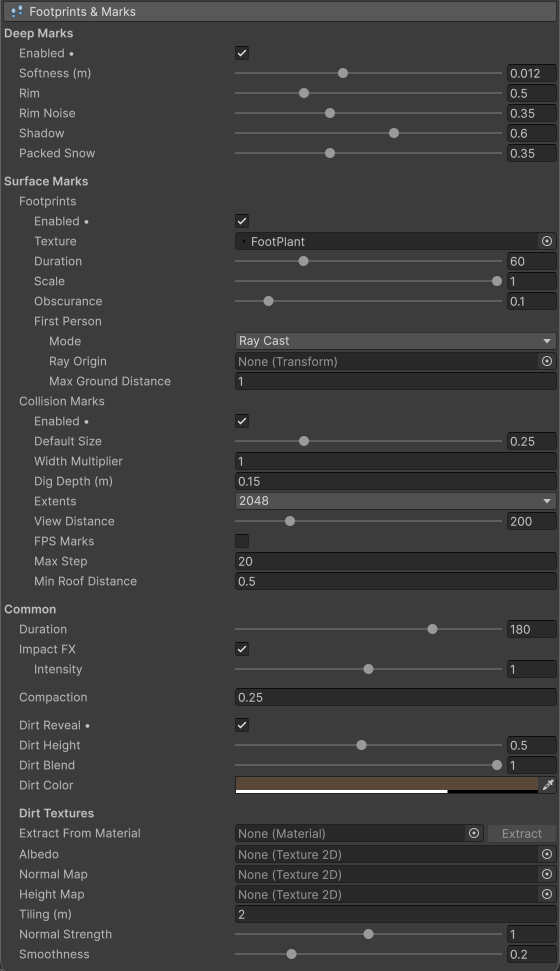
Task: Open object picker for Ray Origin field
Action: 547,361
